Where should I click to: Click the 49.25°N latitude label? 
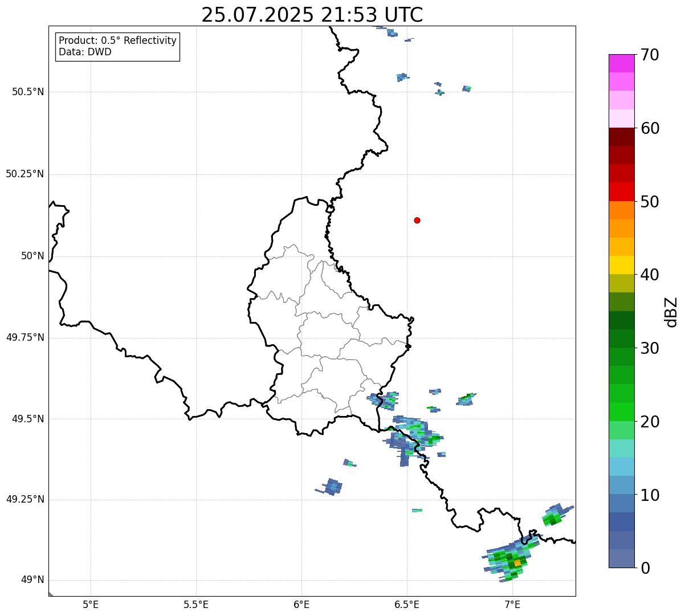[x=25, y=499]
